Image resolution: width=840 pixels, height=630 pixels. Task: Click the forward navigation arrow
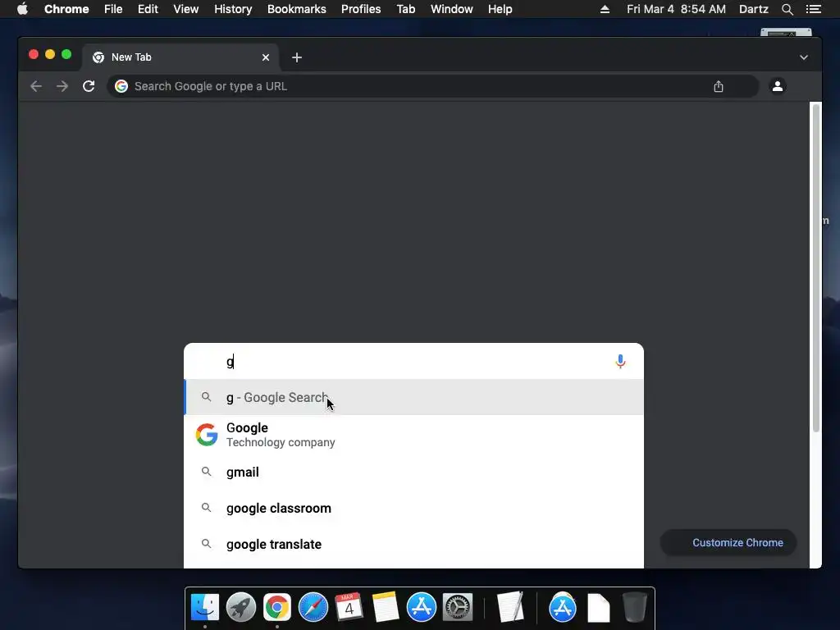(x=62, y=86)
